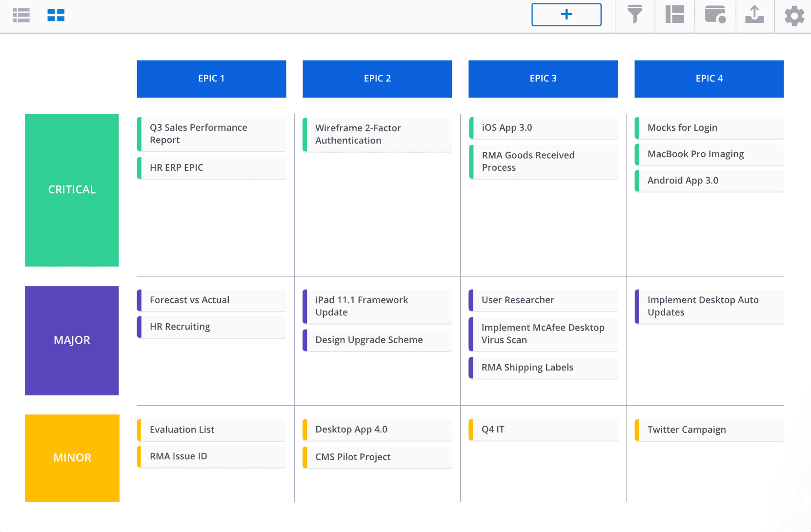811x532 pixels.
Task: Select the iOS App 3.0 card
Action: click(x=543, y=128)
